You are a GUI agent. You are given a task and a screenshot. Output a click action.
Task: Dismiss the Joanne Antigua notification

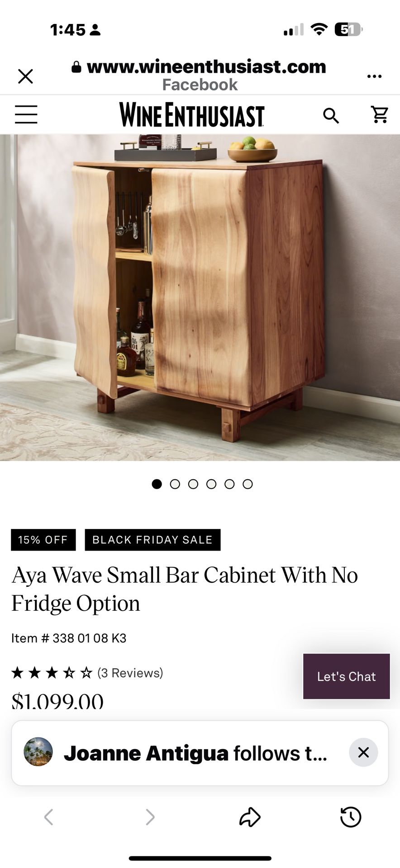363,752
